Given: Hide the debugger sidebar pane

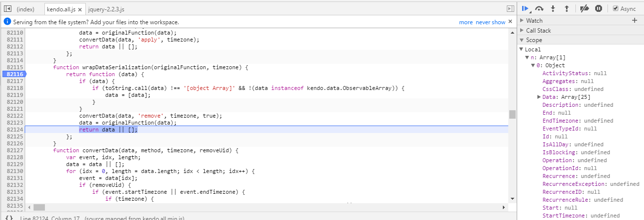Looking at the screenshot, I should point(510,9).
